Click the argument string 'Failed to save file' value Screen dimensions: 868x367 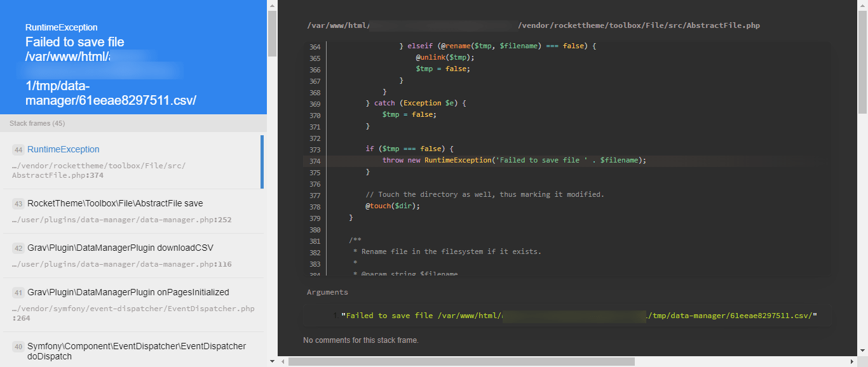click(x=579, y=316)
